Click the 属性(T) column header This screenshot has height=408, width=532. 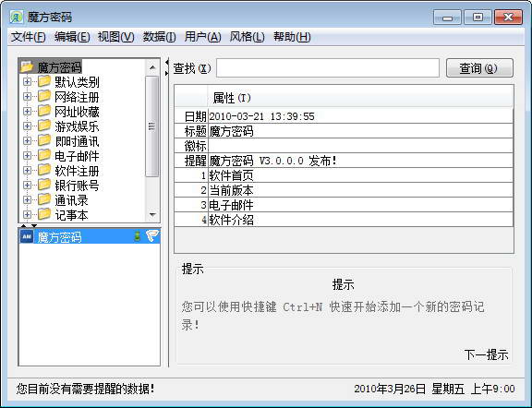[x=360, y=98]
